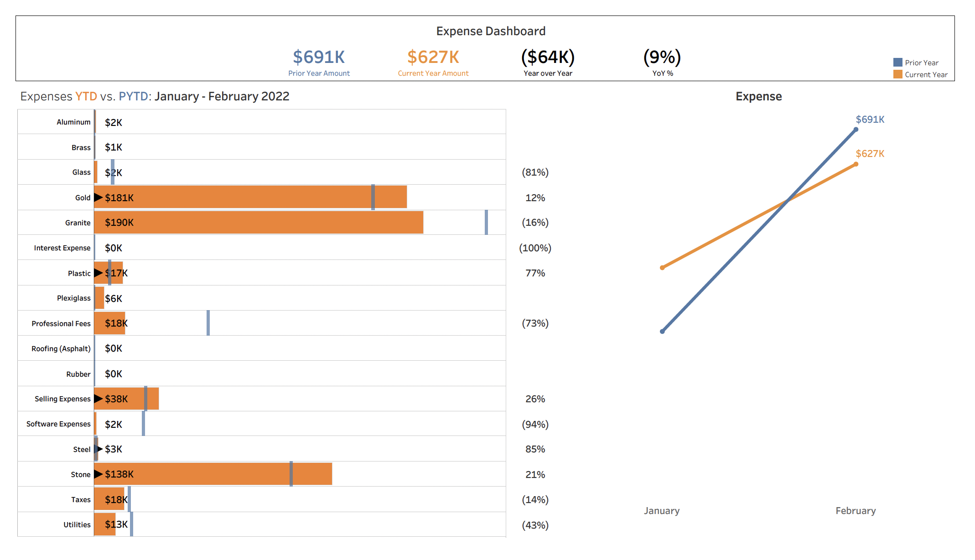975x560 pixels.
Task: Click the (14%) value for Taxes
Action: pos(535,500)
